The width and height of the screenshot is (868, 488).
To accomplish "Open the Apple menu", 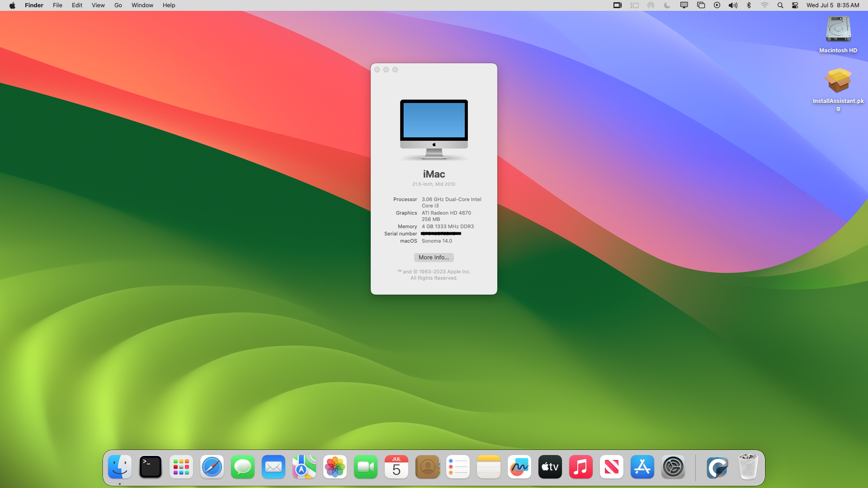I will [x=12, y=5].
